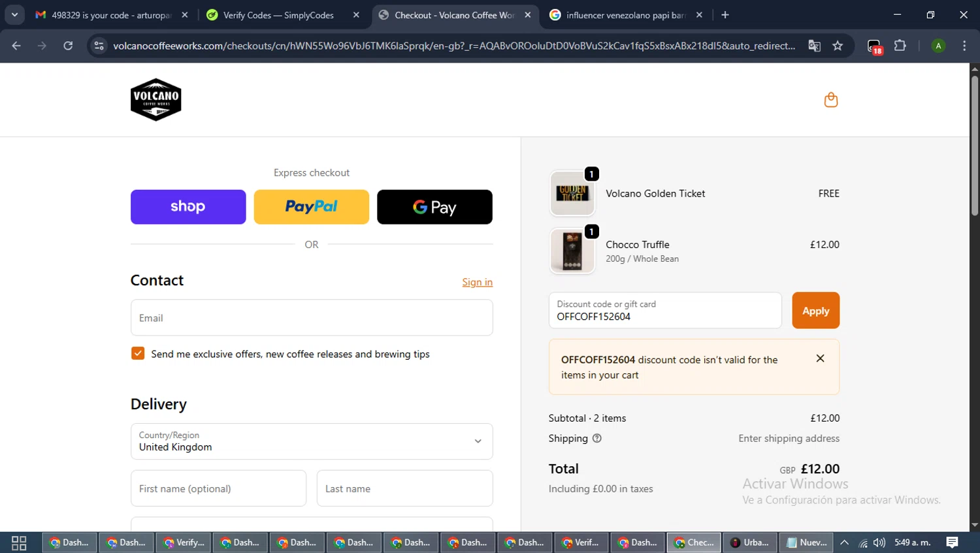The height and width of the screenshot is (553, 980).
Task: Switch to the influencer venezolano Google tab
Action: 626,15
